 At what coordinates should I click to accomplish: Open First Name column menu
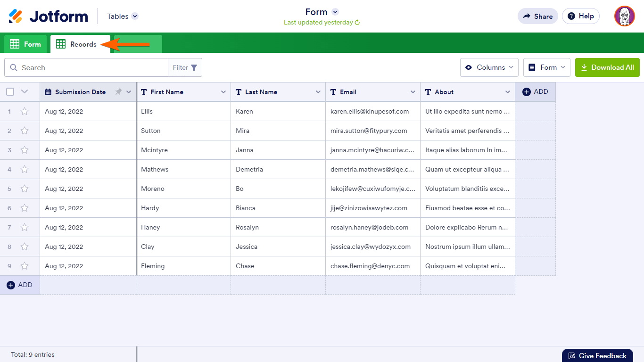click(223, 92)
